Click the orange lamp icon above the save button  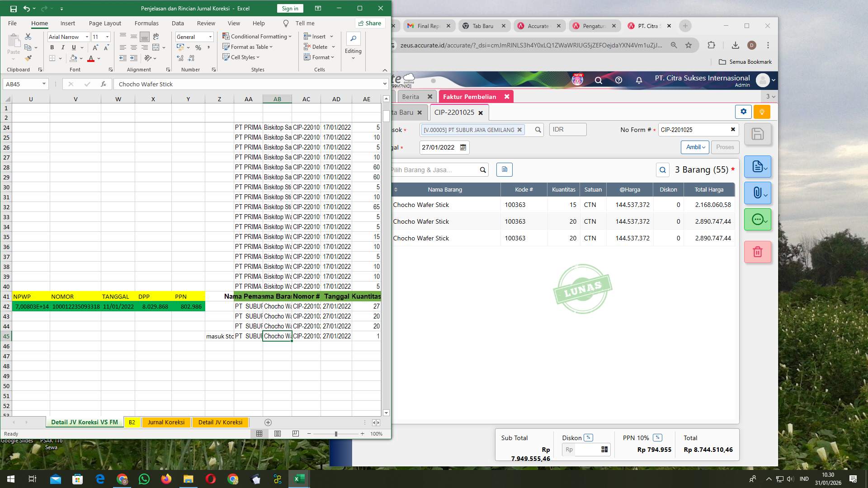click(x=762, y=112)
